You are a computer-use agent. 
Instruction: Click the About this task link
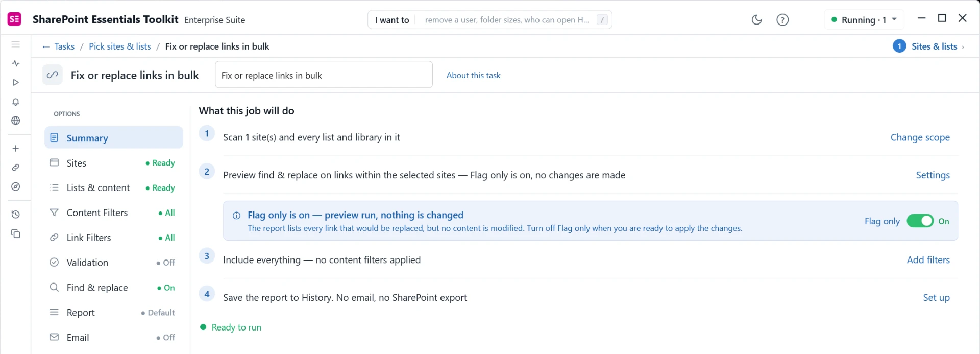pyautogui.click(x=474, y=75)
